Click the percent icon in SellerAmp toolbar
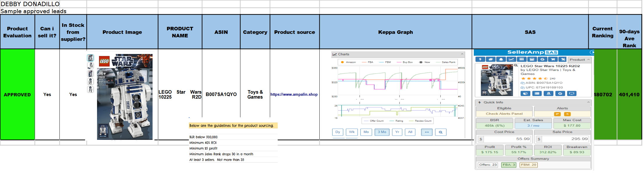Viewport: 644px width, 178px height. pos(563,60)
